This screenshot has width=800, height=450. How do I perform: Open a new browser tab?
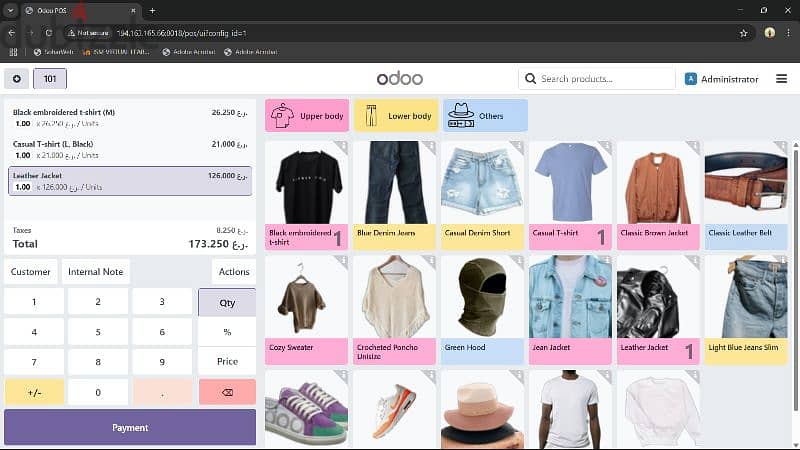click(152, 10)
